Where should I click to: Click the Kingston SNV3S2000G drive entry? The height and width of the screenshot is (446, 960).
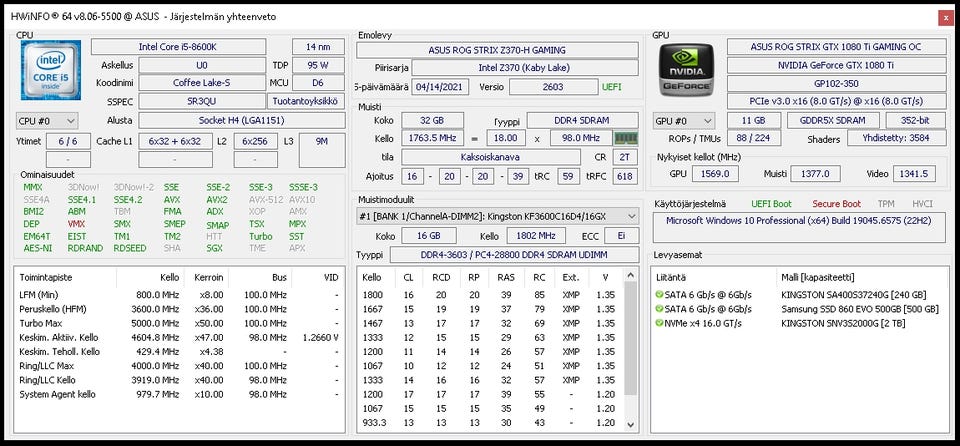click(832, 324)
